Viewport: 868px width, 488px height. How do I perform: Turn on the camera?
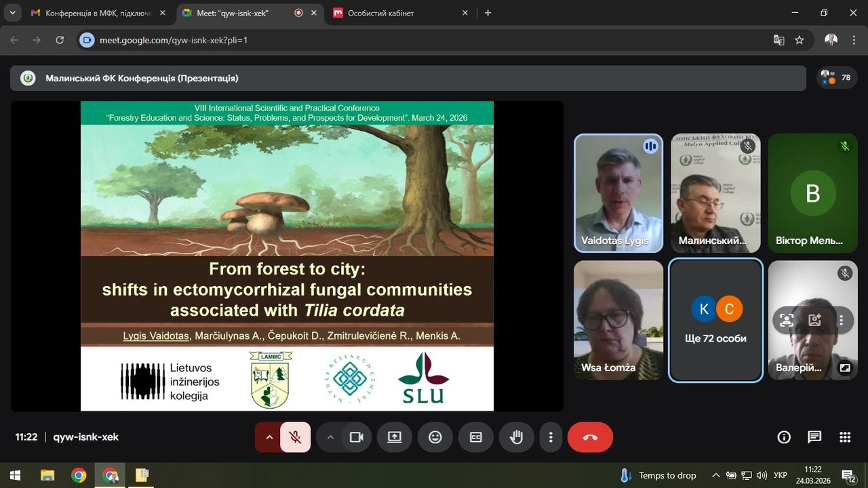click(357, 437)
